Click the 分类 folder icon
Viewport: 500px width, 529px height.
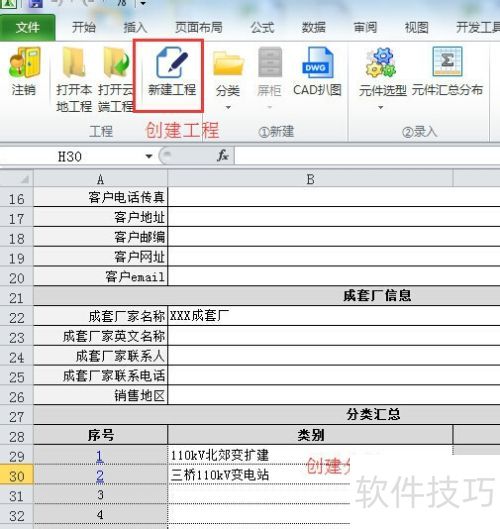pyautogui.click(x=228, y=63)
